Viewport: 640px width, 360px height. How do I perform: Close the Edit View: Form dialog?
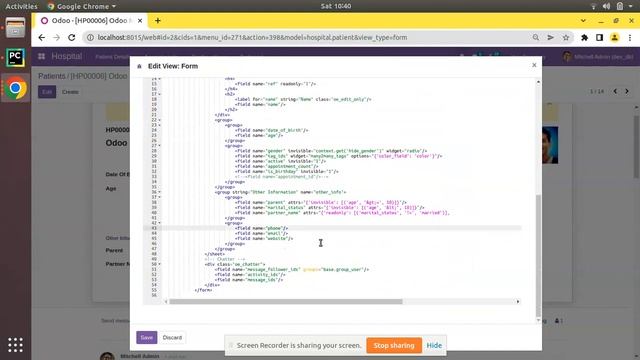pos(534,65)
